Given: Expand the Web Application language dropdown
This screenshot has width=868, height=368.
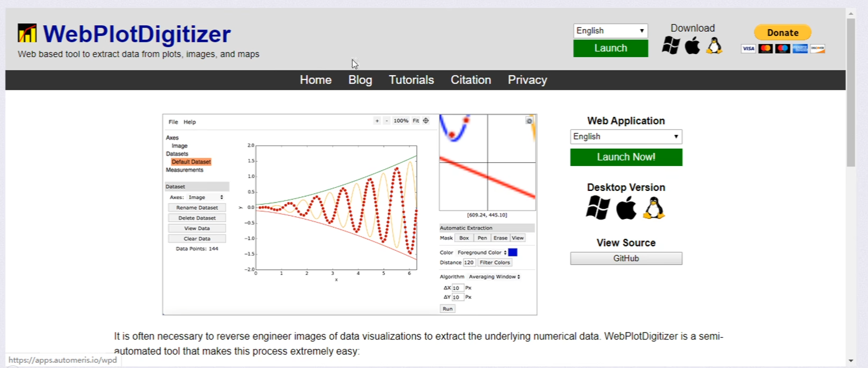Looking at the screenshot, I should coord(626,136).
